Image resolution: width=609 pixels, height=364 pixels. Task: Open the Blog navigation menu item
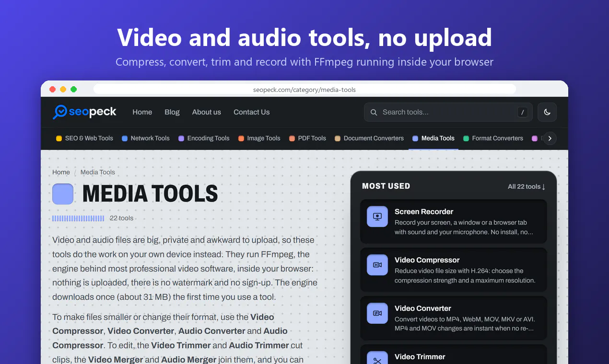coord(172,112)
